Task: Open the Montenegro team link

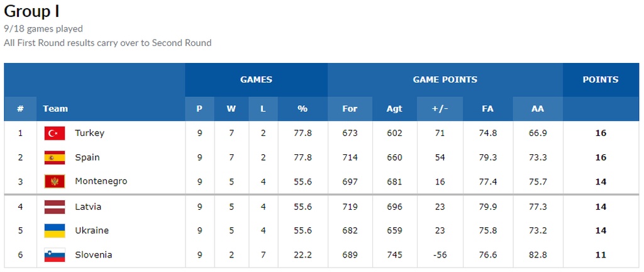Action: pyautogui.click(x=101, y=181)
